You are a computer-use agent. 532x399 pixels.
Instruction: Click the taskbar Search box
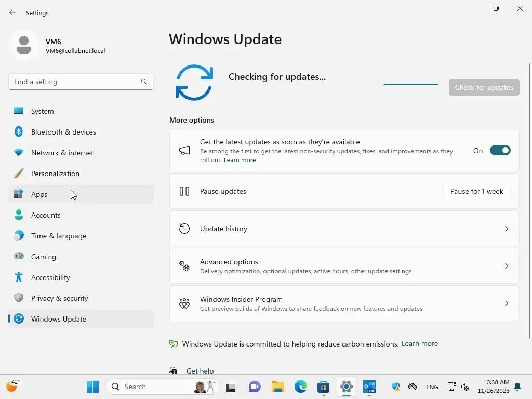coord(162,387)
